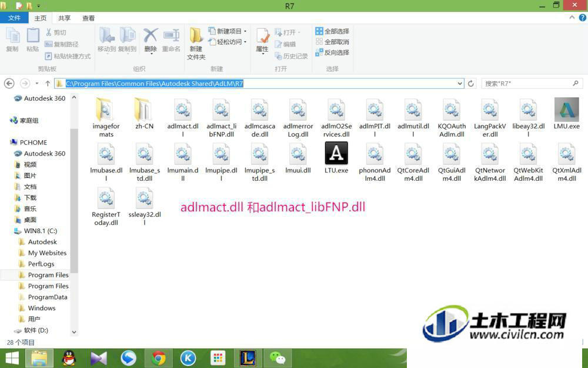Click Select all (全部选择)

coord(332,31)
